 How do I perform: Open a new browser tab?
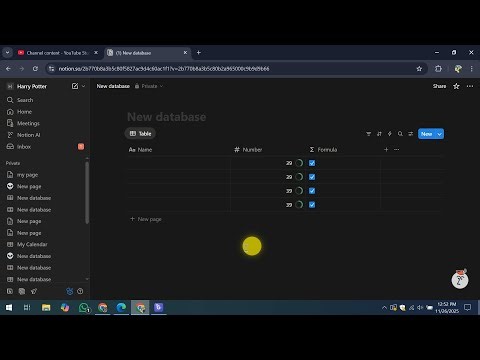(199, 53)
